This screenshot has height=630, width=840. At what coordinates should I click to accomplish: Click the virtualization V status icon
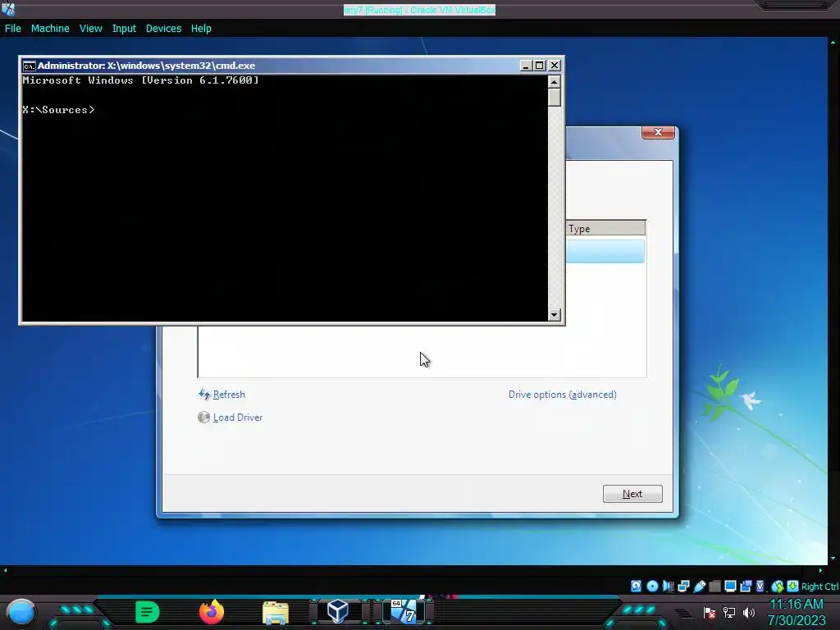760,586
